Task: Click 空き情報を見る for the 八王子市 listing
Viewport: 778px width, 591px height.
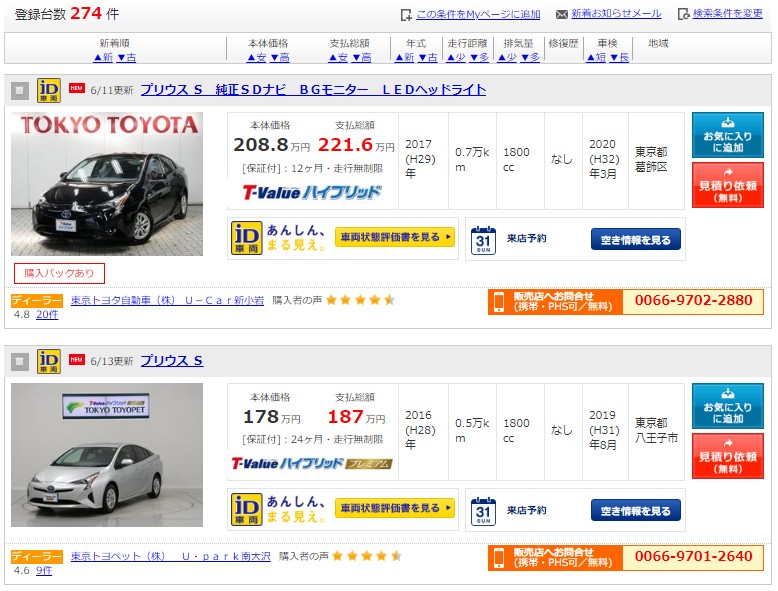Action: point(636,511)
